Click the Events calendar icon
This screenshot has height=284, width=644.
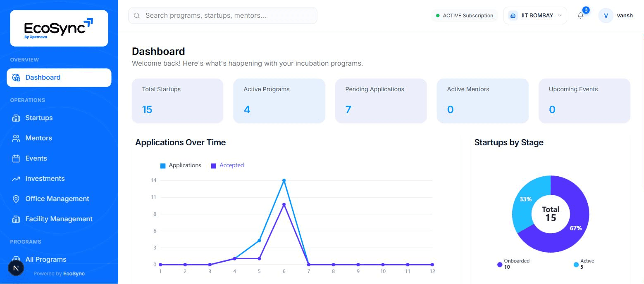tap(16, 159)
